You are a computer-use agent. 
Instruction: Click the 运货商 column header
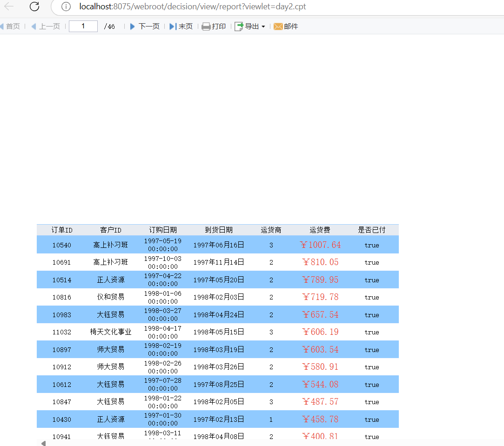pos(271,230)
